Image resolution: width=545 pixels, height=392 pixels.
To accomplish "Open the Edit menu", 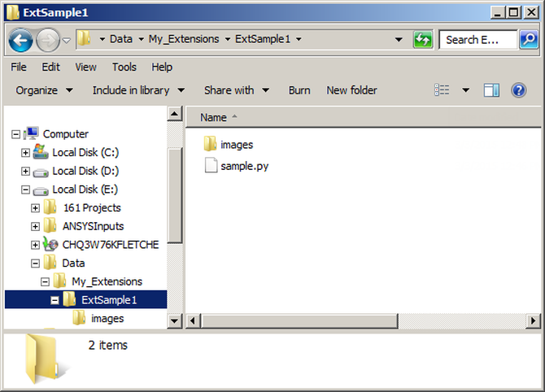I will point(50,67).
